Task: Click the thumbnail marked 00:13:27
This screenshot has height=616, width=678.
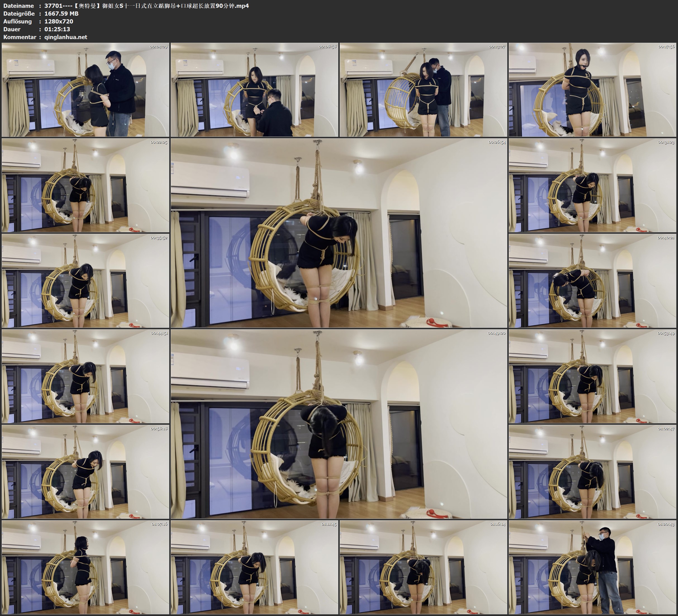Action: pyautogui.click(x=423, y=89)
